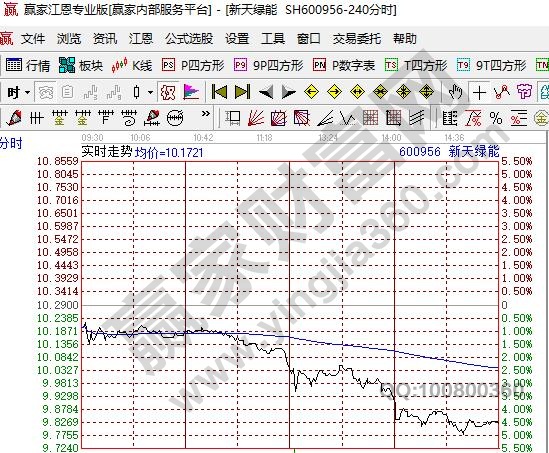Image resolution: width=549 pixels, height=453 pixels.
Task: Click the black grid lines tool icon
Action: click(36, 118)
